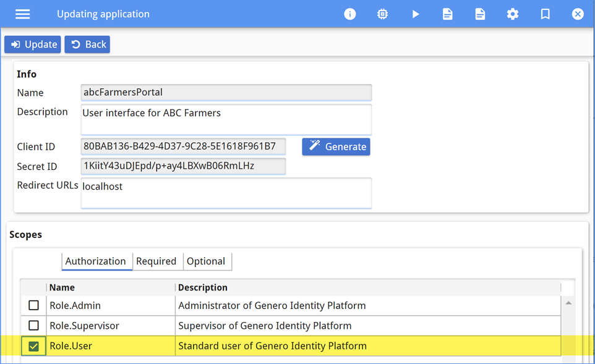This screenshot has height=364, width=595.
Task: Click the info icon in the header
Action: pos(349,14)
